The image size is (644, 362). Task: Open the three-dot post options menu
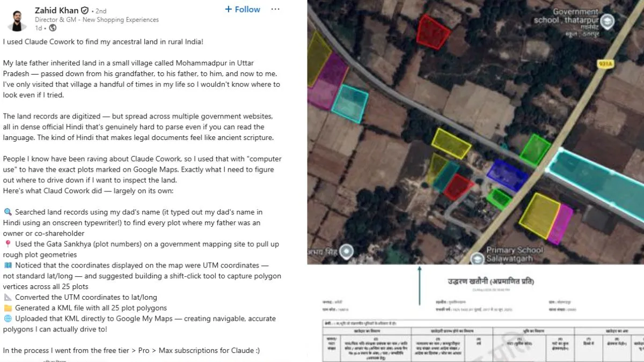275,9
